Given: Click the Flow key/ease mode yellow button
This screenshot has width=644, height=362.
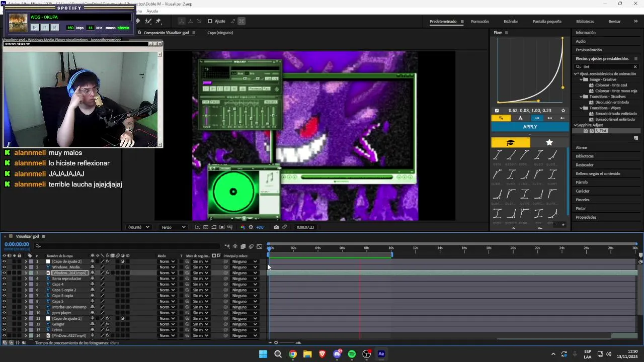Looking at the screenshot, I should click(501, 118).
